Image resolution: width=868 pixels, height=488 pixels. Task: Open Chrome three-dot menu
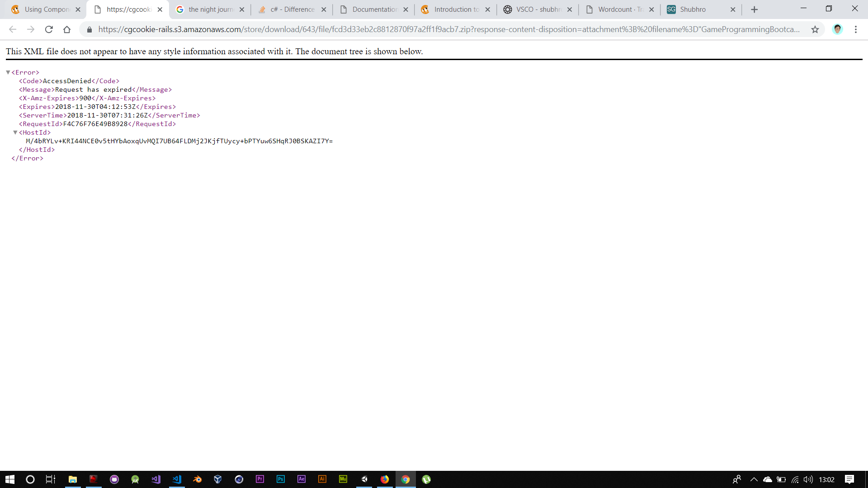click(855, 29)
